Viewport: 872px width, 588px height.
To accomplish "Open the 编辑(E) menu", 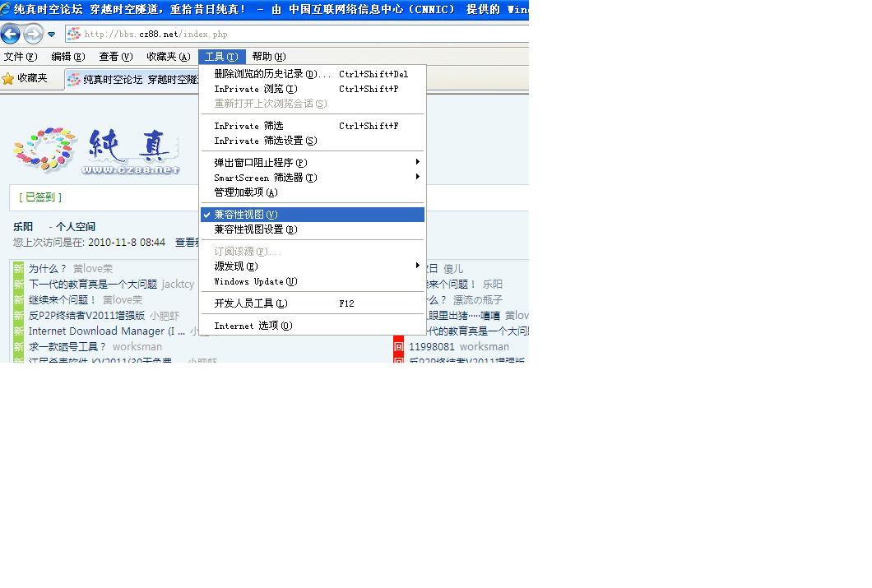I will 67,56.
